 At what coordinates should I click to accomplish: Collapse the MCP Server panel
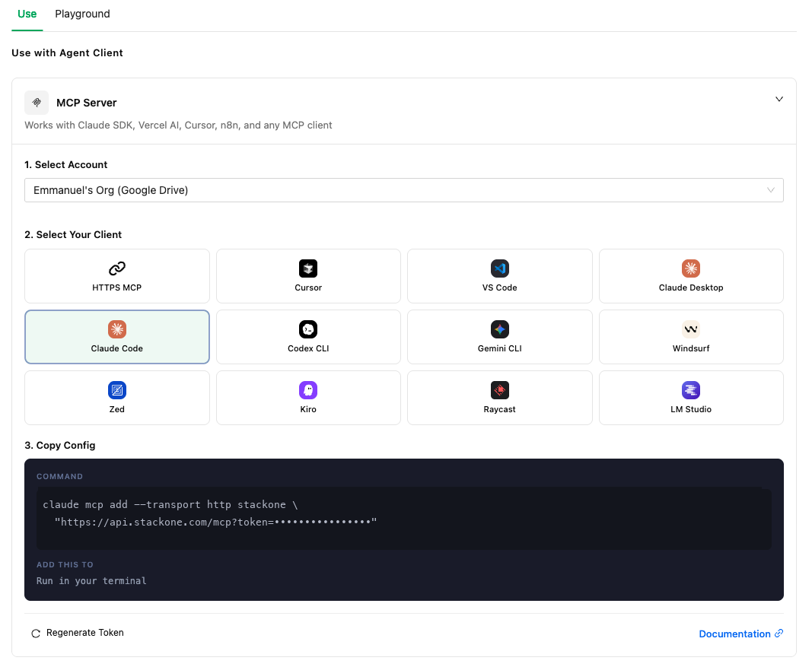tap(779, 99)
